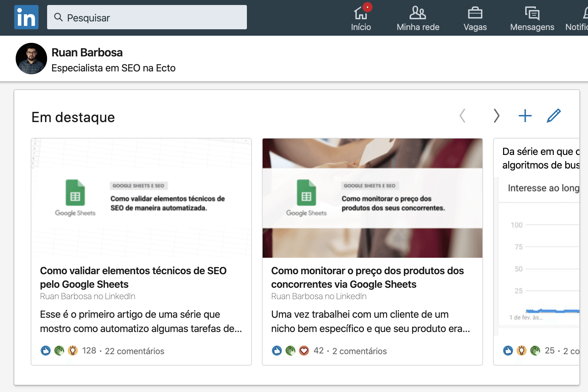This screenshot has width=588, height=392.
Task: Open the Interesse ao longo chart card
Action: point(539,250)
